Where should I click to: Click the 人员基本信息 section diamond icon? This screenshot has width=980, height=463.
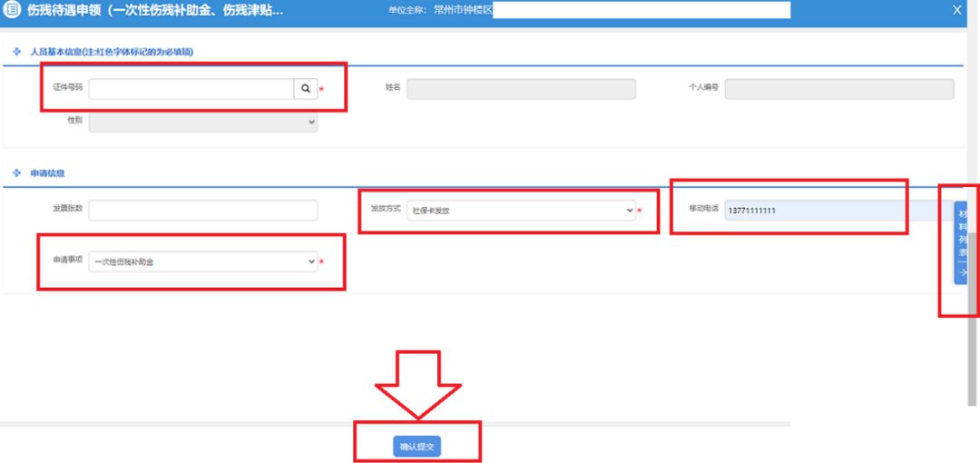[x=16, y=52]
